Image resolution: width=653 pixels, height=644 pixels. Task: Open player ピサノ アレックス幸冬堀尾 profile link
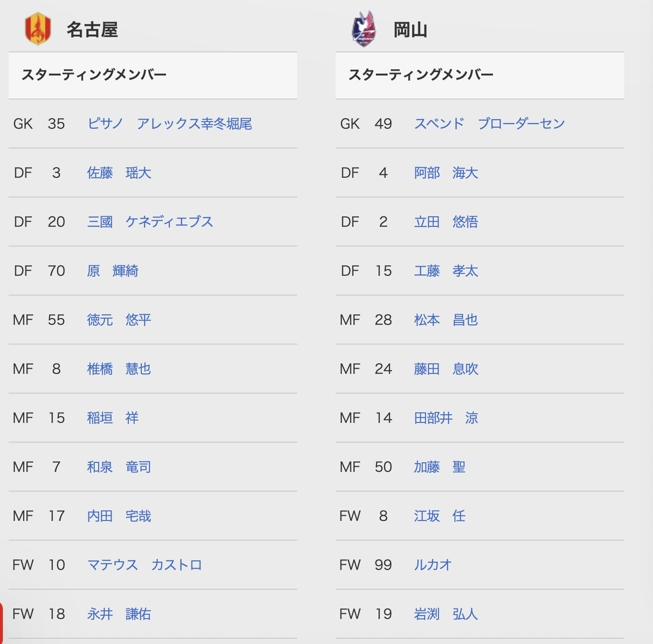point(170,124)
